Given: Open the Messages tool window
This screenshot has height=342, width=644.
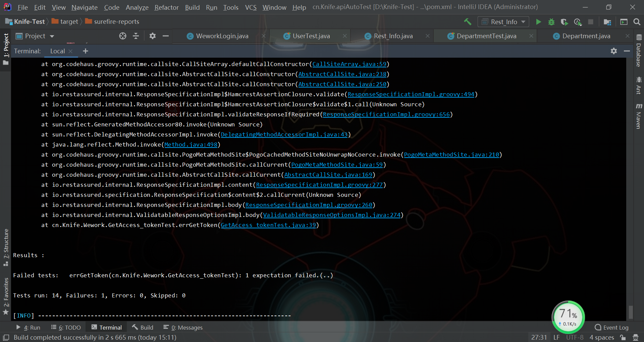Looking at the screenshot, I should click(x=183, y=327).
